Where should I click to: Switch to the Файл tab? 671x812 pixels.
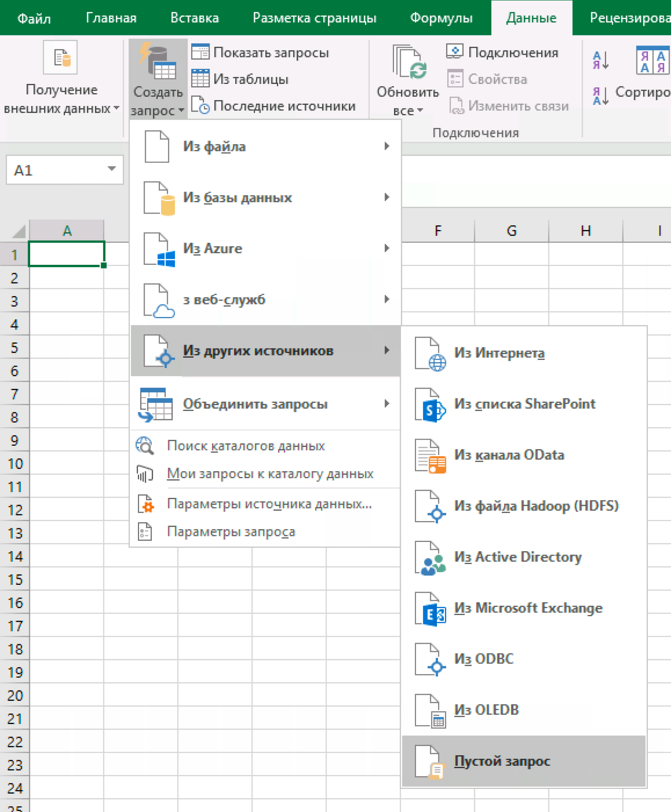(34, 18)
